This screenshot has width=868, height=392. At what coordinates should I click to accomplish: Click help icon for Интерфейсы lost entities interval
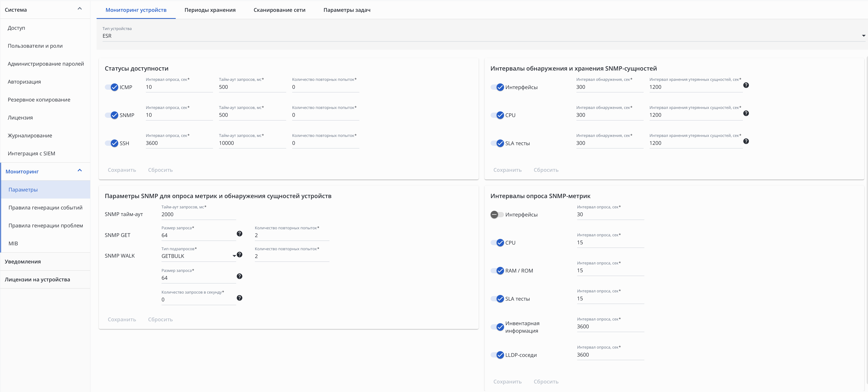[746, 85]
